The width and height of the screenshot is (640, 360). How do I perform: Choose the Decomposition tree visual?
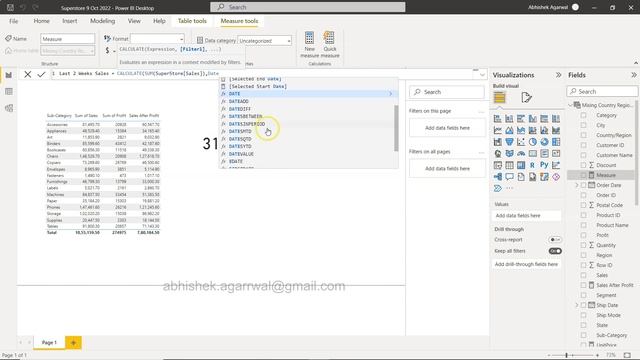(498, 177)
